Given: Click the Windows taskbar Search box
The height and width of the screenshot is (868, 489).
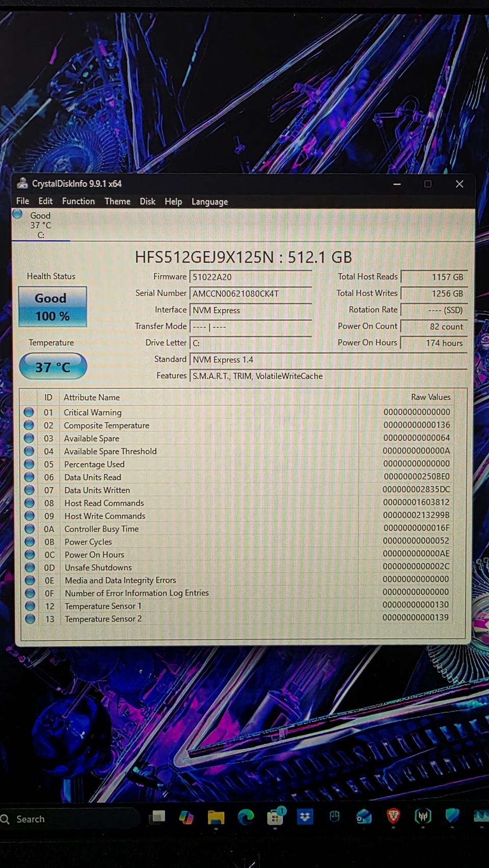Looking at the screenshot, I should [70, 819].
